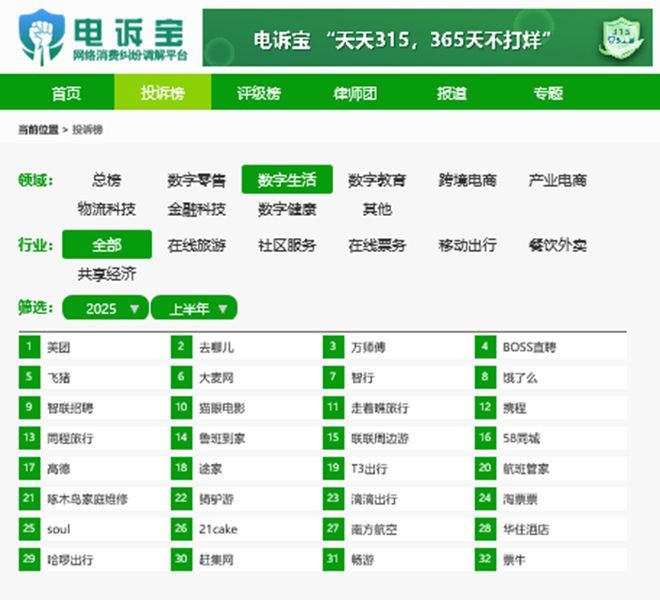Screen dimensions: 660x600
Task: Select the 在线旅游 industry filter
Action: click(x=197, y=245)
